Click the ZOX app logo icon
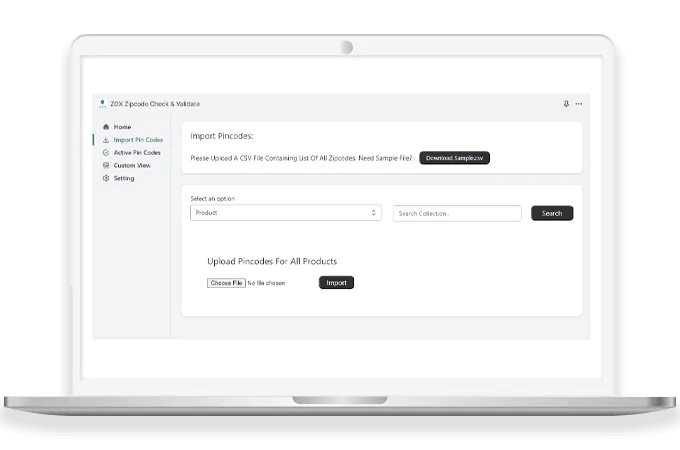 102,103
